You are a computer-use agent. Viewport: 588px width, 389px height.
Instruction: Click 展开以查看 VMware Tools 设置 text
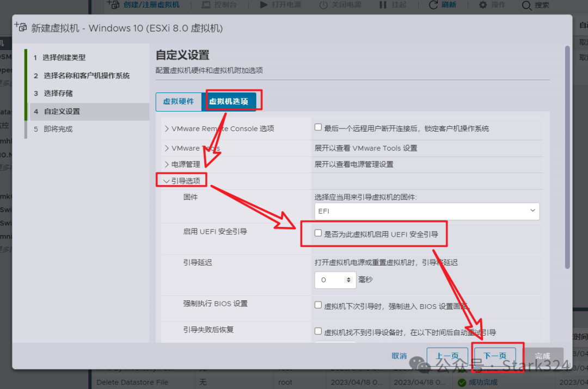(366, 148)
